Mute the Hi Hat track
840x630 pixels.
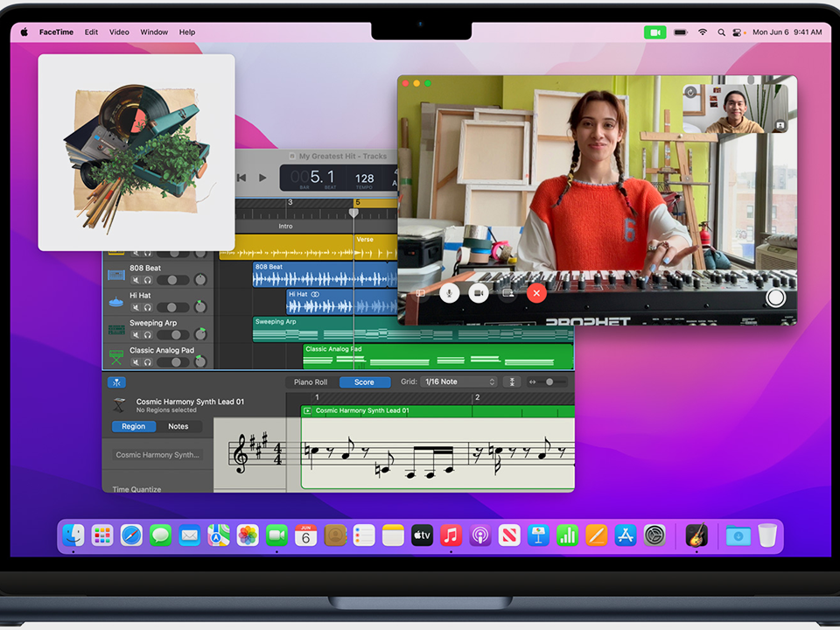click(136, 307)
